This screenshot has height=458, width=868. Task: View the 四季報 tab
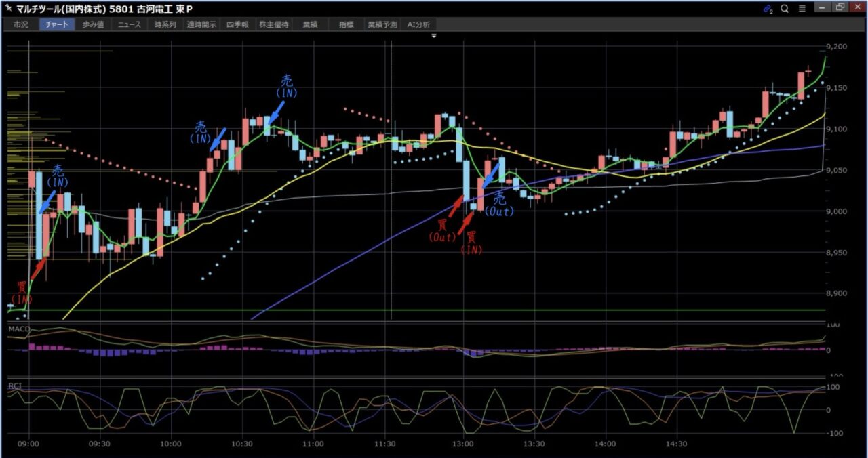237,24
